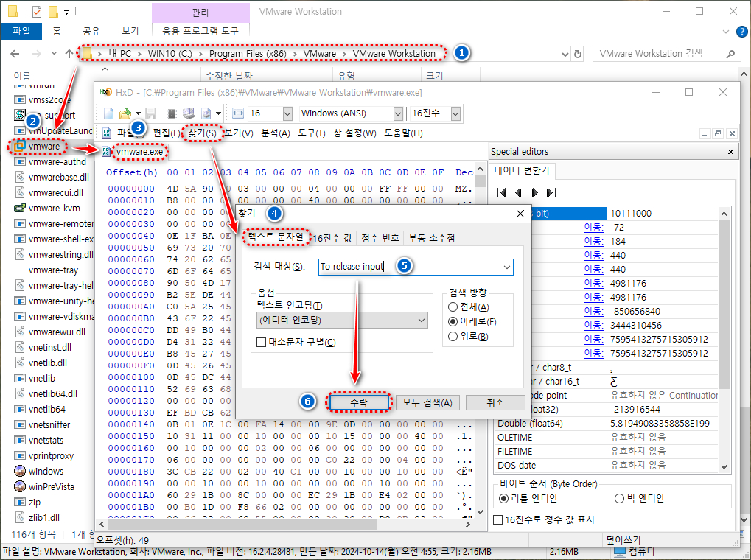Click Explorer's Back arrow
751x560 pixels.
[15, 54]
